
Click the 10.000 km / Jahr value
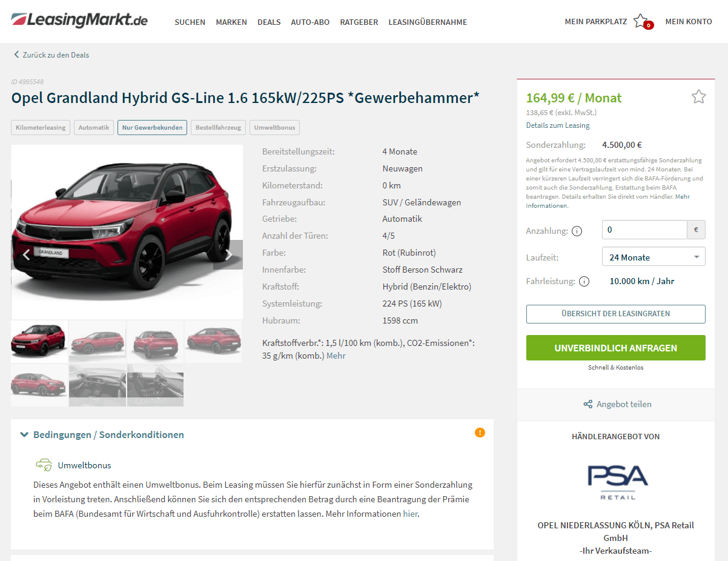(x=641, y=281)
